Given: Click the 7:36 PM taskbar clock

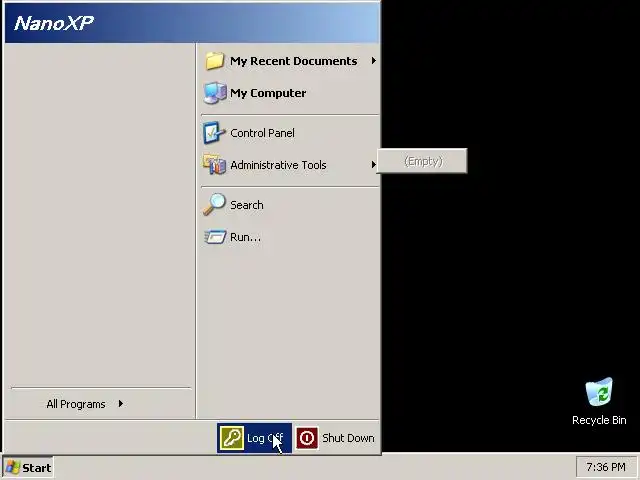Looking at the screenshot, I should 606,467.
